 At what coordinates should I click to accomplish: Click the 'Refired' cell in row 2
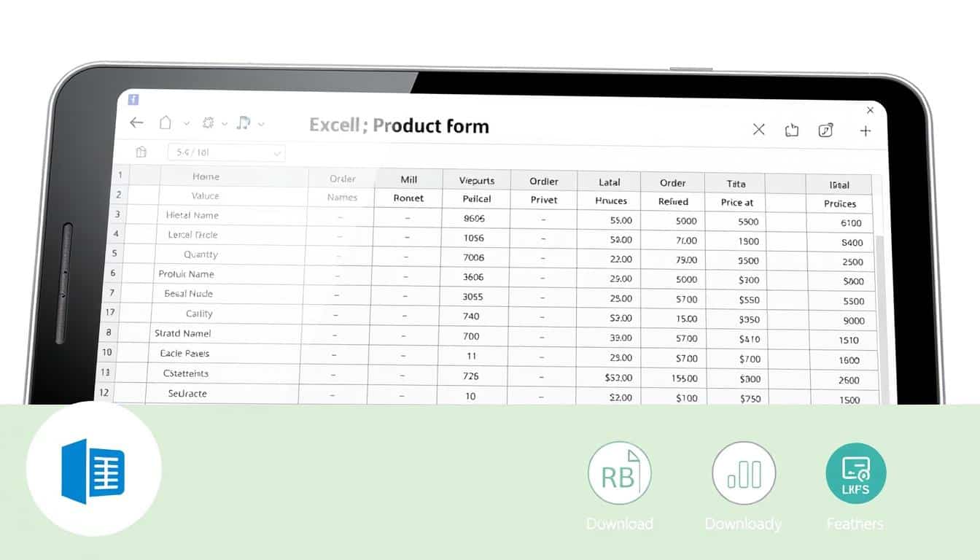tap(673, 201)
